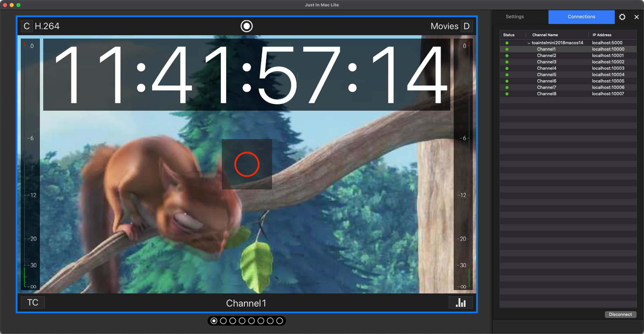This screenshot has width=644, height=334.
Task: Select the Channel4 row in Connections
Action: point(568,69)
